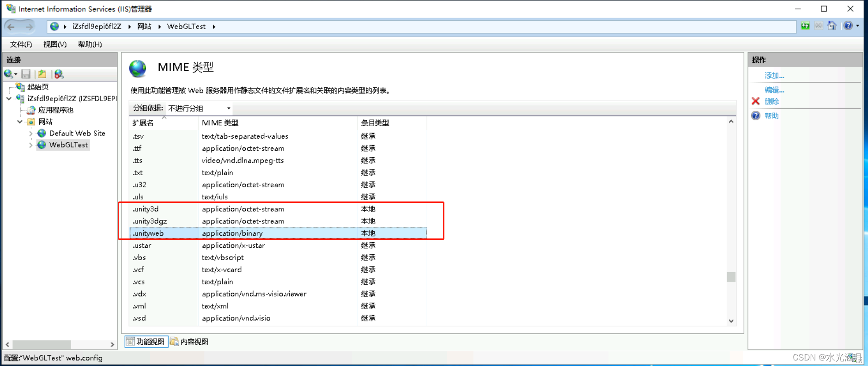Select the .vml extension row
The image size is (868, 366).
click(x=278, y=306)
